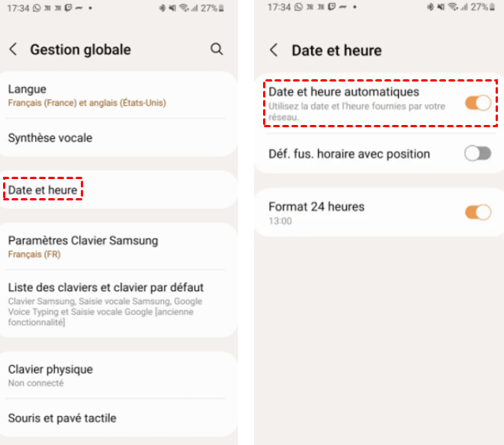Disable Date et heure automatiques switch
This screenshot has height=445, width=504.
point(478,102)
